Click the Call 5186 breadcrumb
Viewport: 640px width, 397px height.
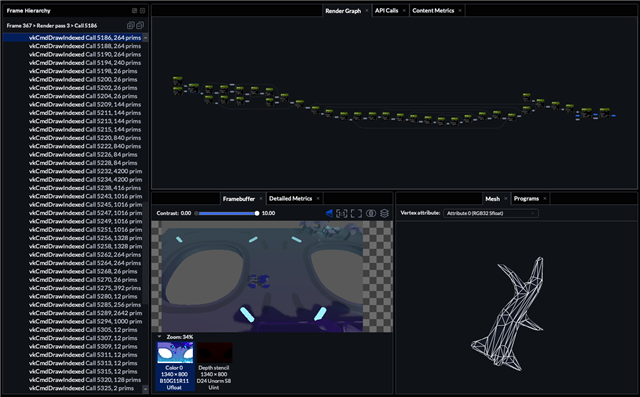86,26
